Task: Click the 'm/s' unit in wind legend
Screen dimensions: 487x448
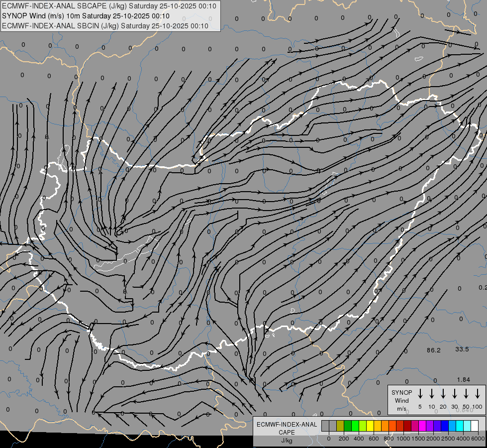Action: [x=401, y=409]
